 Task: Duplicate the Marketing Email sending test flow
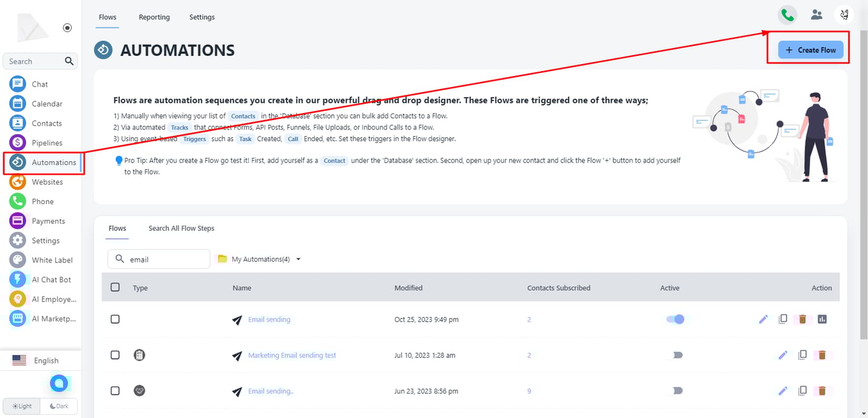(803, 355)
